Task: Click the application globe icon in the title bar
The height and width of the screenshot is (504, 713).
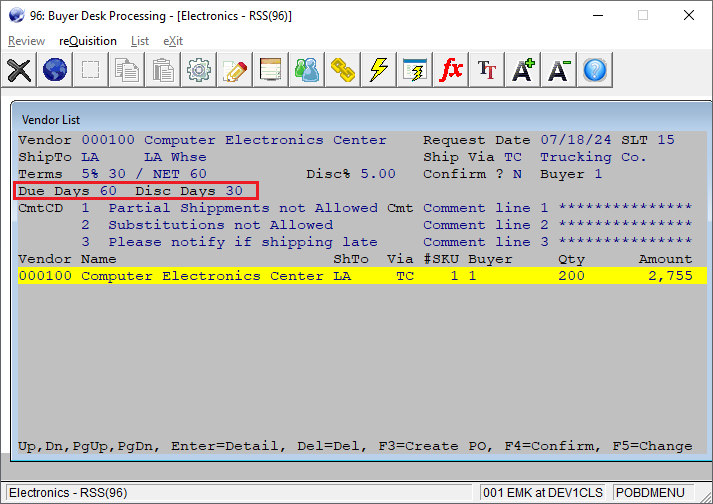Action: 16,15
